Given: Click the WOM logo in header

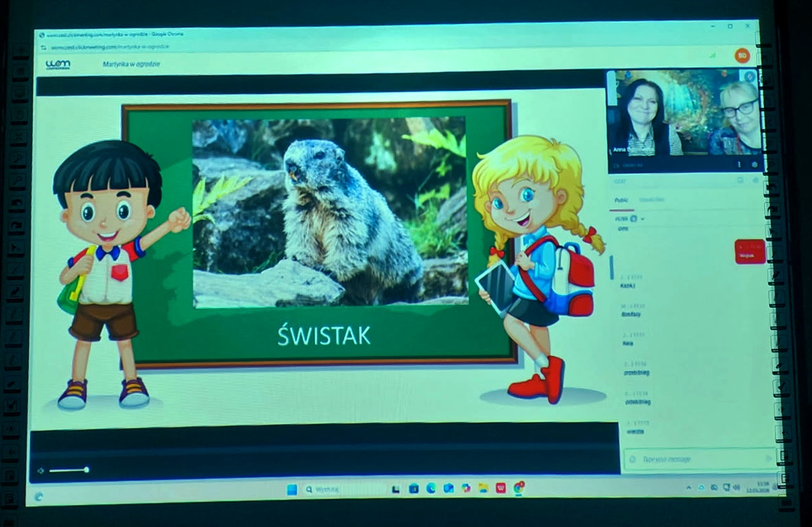Looking at the screenshot, I should coord(58,65).
